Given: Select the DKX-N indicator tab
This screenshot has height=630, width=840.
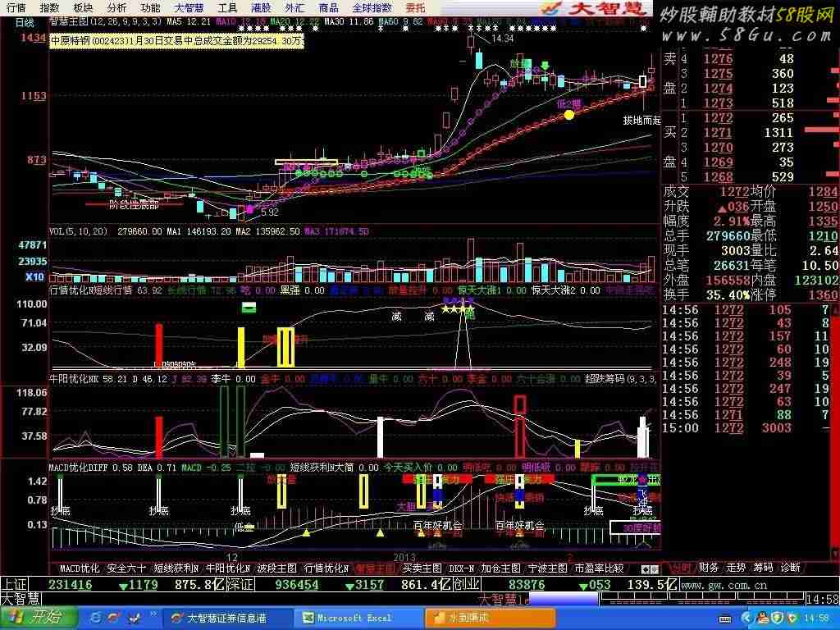Looking at the screenshot, I should 461,568.
